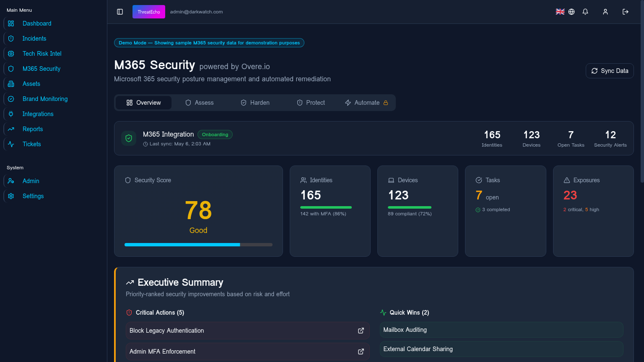Click the Onboarding status badge
The width and height of the screenshot is (644, 362).
pyautogui.click(x=215, y=134)
